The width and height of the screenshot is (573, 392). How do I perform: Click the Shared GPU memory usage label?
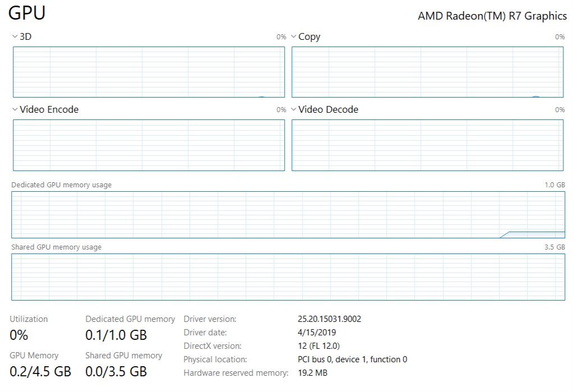pos(56,247)
